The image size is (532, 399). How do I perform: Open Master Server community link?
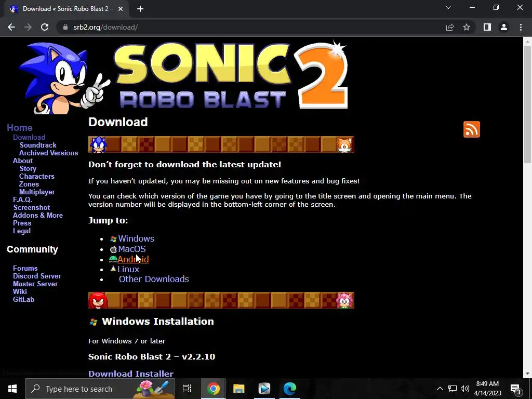(35, 284)
